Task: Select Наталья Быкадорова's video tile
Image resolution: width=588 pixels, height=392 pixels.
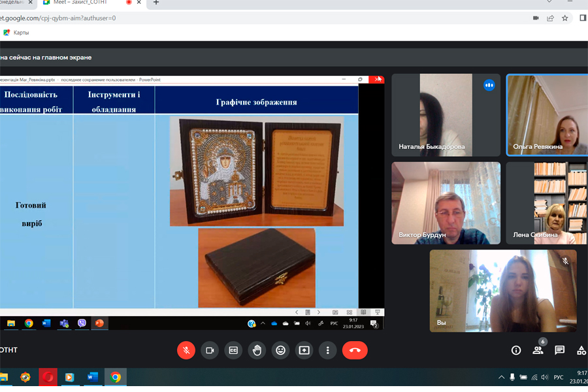Action: [446, 115]
